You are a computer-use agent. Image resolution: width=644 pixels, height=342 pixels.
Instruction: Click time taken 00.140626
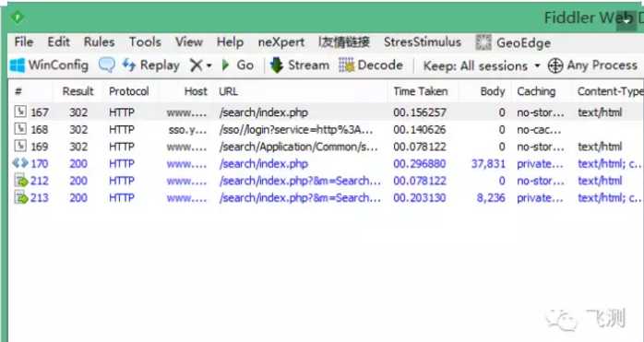420,130
